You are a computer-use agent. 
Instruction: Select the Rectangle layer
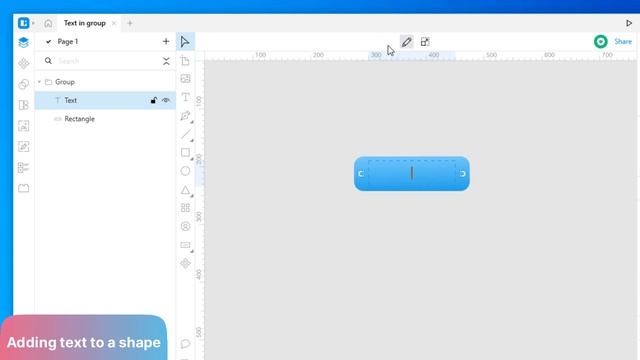tap(105, 119)
